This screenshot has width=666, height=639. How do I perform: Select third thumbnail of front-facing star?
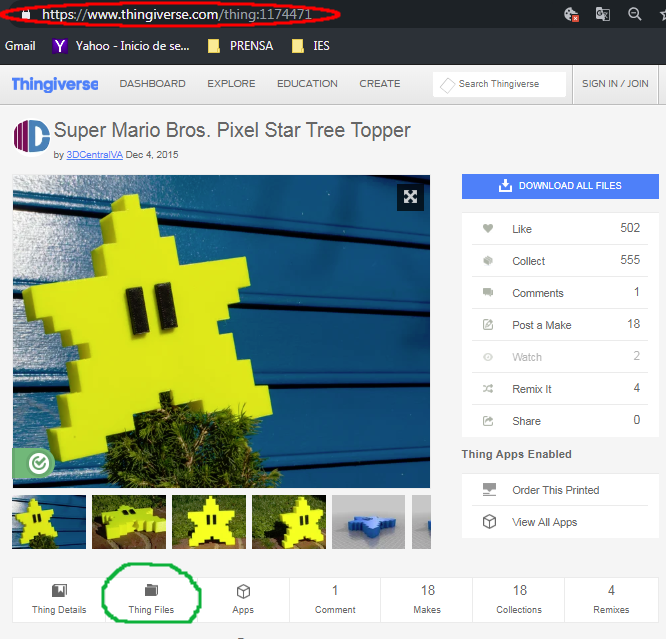click(209, 522)
